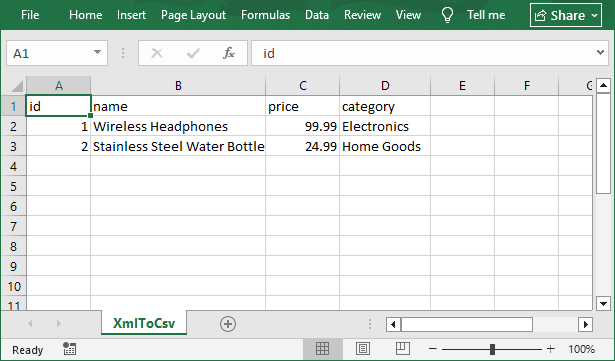Select column A header
This screenshot has width=615, height=361.
coord(58,86)
